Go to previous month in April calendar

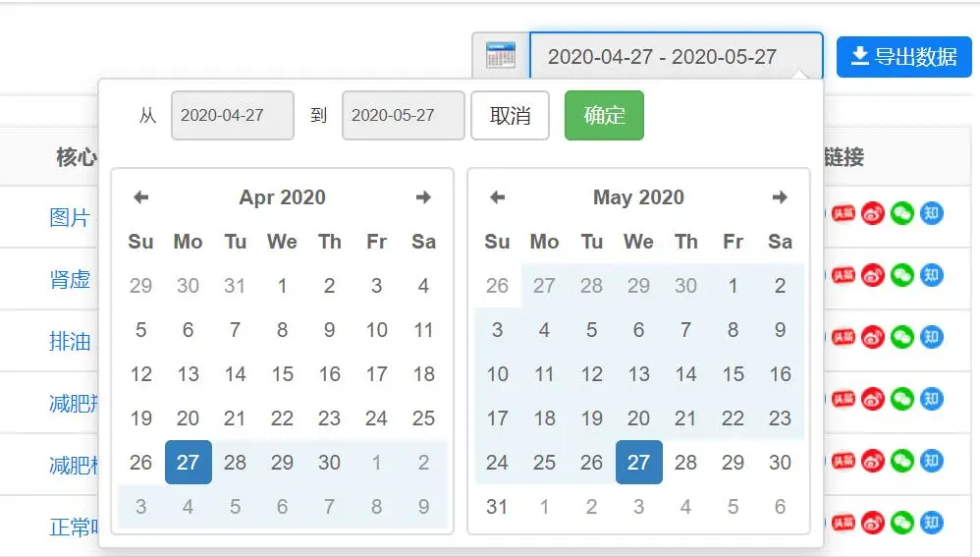click(x=141, y=197)
